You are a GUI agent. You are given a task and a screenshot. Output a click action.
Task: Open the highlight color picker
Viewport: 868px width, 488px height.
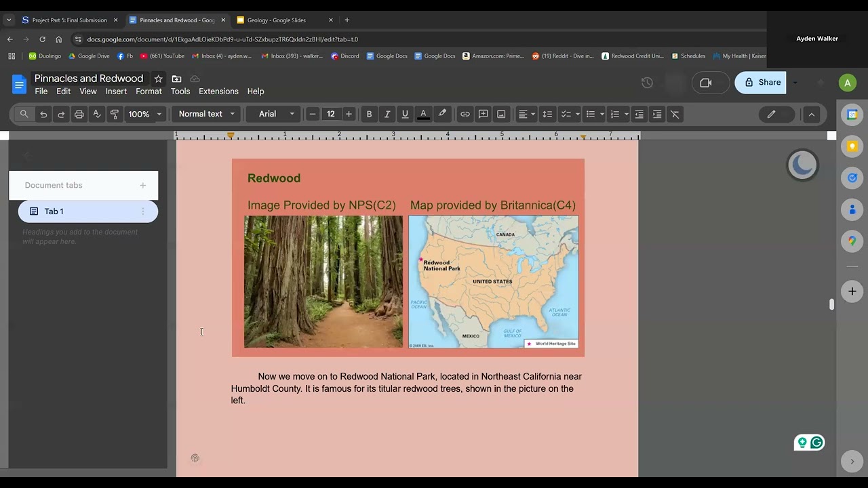[442, 114]
